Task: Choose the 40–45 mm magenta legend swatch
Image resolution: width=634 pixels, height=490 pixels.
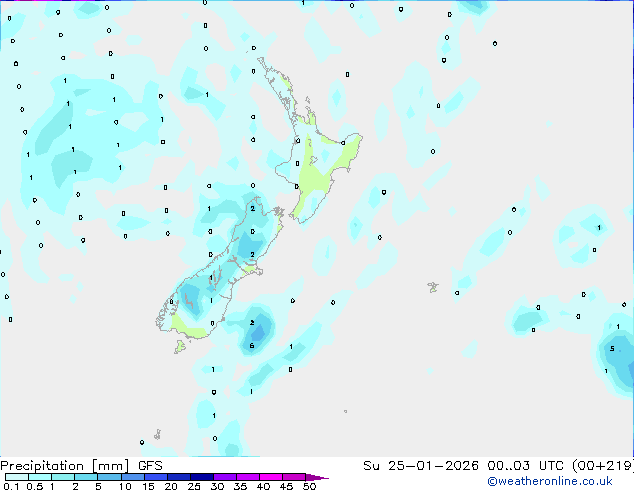Action: coord(271,477)
